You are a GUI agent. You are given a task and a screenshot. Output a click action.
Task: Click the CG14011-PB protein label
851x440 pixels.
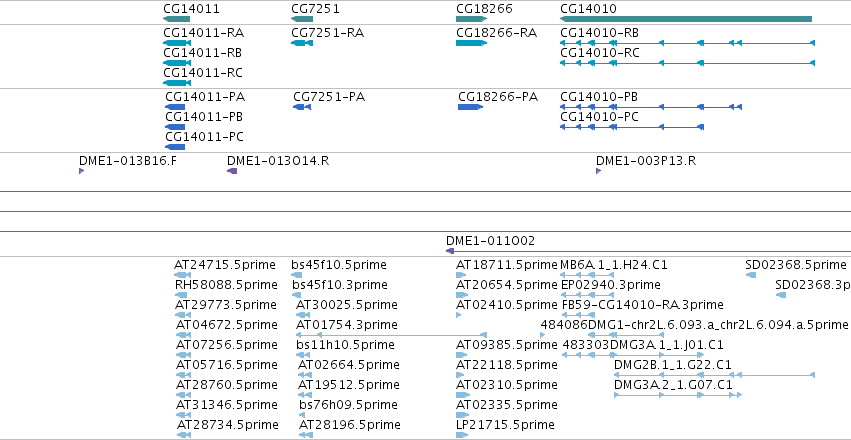click(204, 117)
